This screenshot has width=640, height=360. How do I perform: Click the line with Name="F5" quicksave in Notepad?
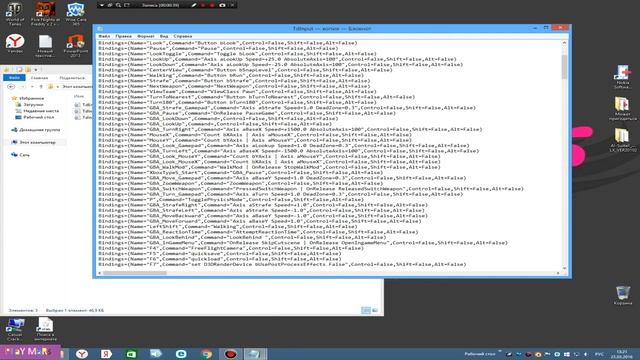coord(220,253)
